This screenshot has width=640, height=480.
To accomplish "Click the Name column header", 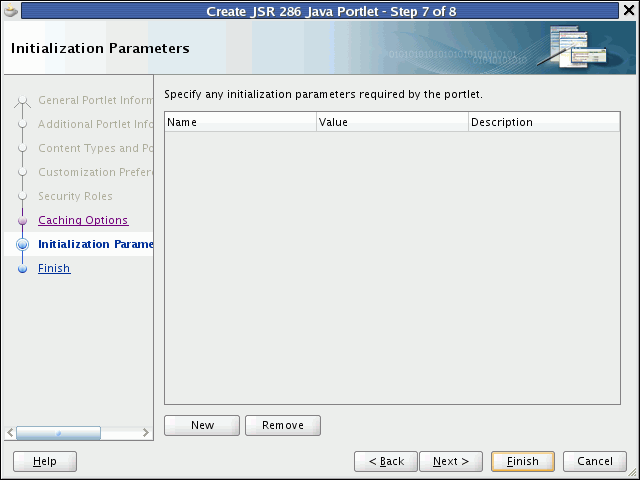I will click(x=240, y=122).
